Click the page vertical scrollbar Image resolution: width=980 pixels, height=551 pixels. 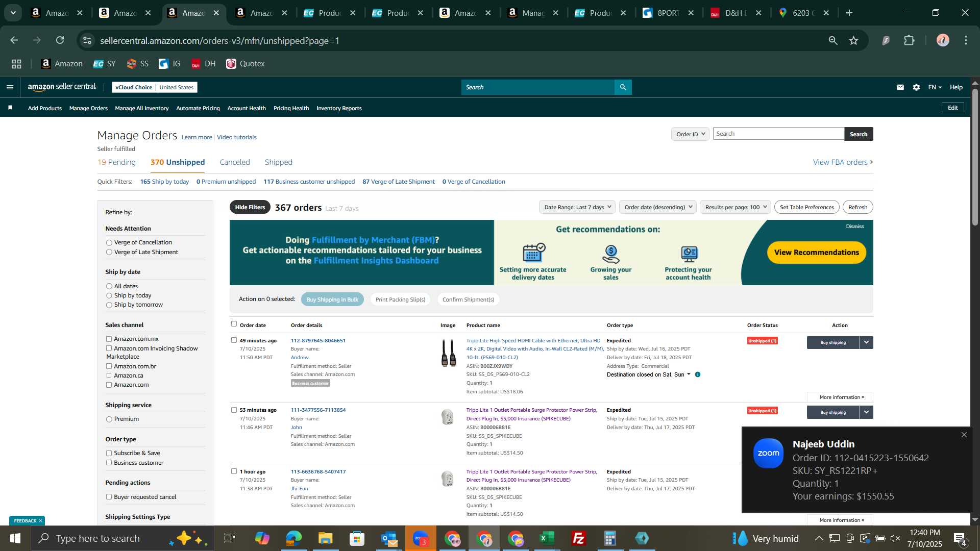[x=975, y=157]
